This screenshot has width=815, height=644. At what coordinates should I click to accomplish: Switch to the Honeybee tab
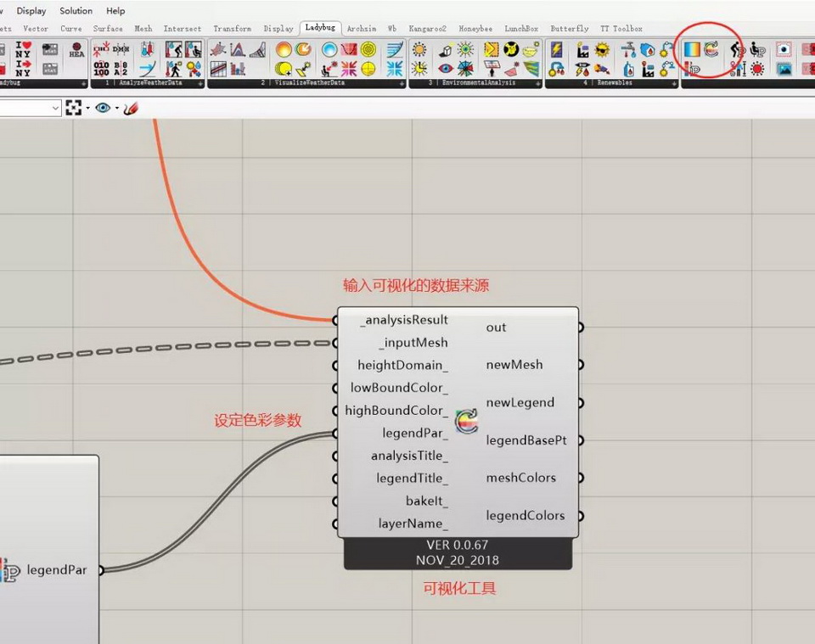[475, 29]
